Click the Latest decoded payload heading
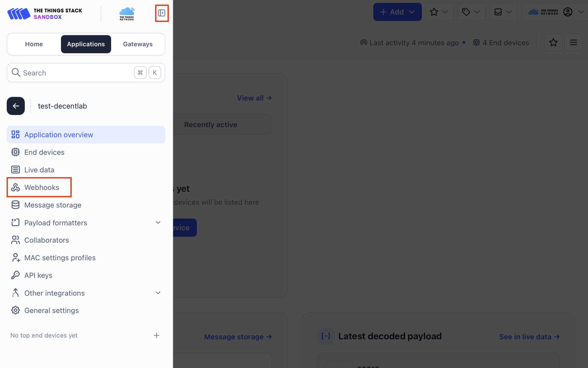588x368 pixels. 390,336
